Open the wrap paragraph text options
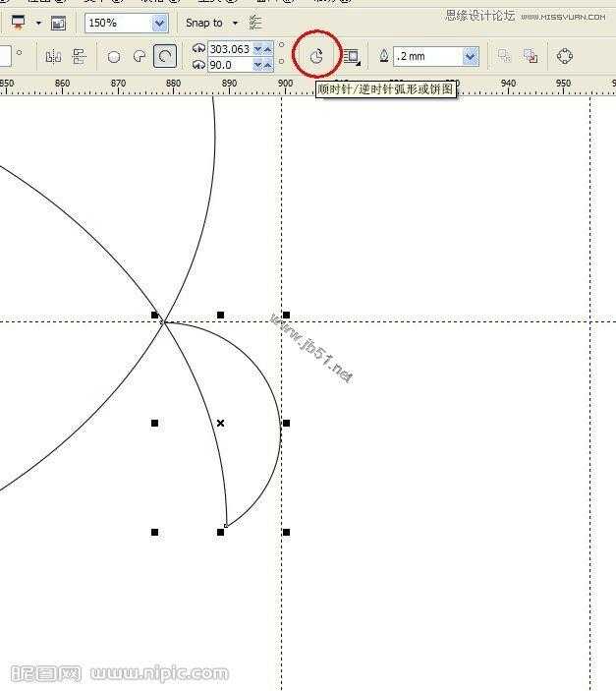Viewport: 616px width, 691px height. 352,57
